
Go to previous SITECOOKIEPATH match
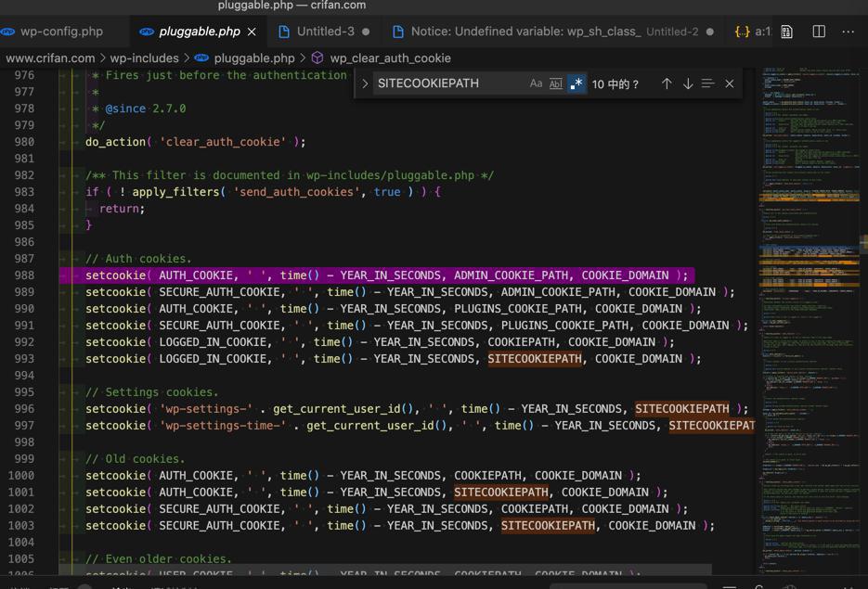pyautogui.click(x=667, y=83)
